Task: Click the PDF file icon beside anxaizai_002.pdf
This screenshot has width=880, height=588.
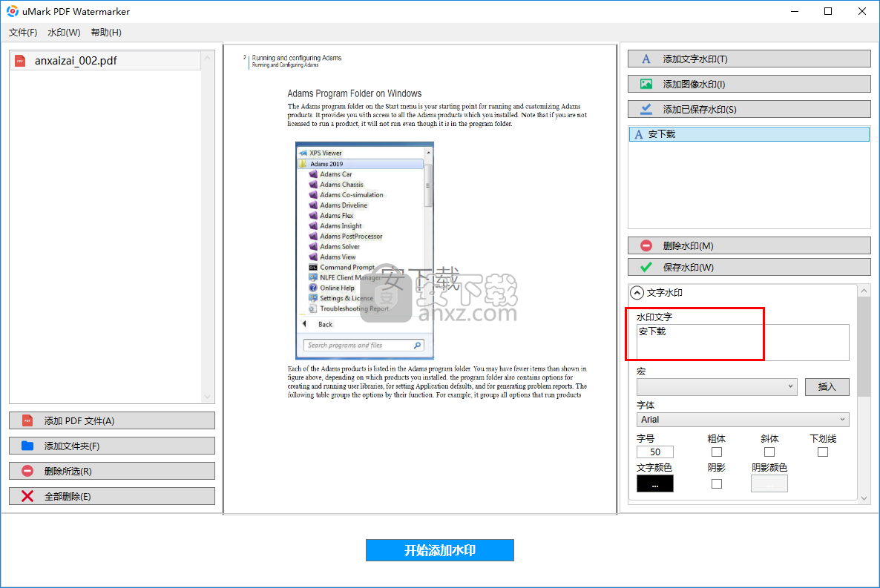Action: click(x=20, y=61)
